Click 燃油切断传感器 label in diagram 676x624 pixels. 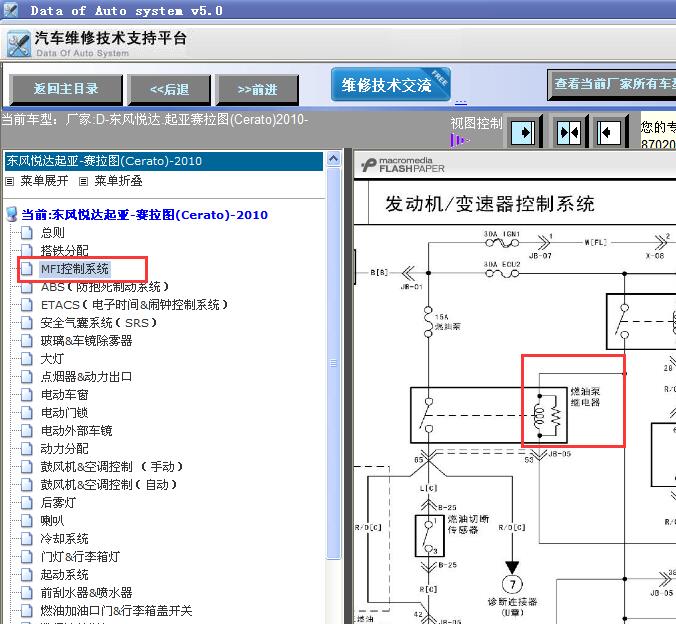(x=468, y=524)
